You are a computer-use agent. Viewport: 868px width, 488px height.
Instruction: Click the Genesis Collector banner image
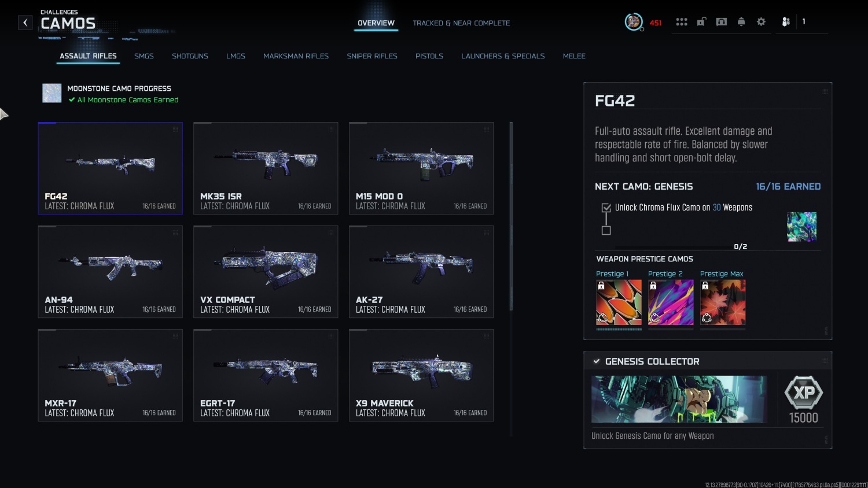679,399
